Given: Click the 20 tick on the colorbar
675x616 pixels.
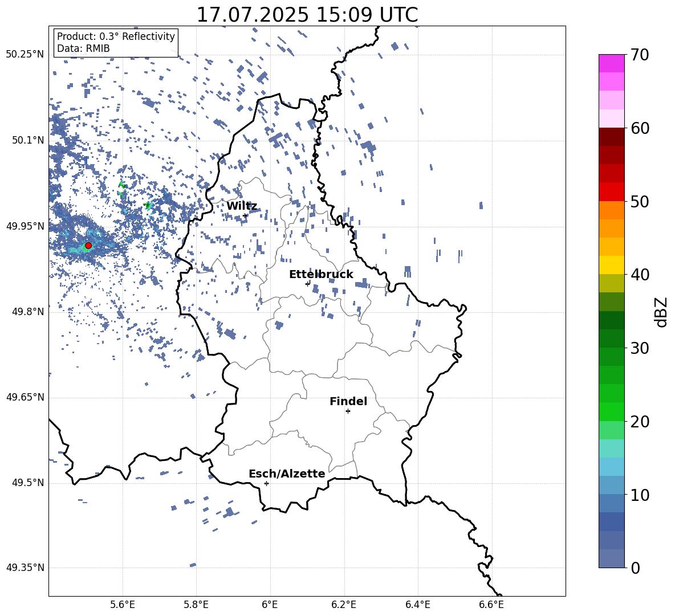Looking at the screenshot, I should point(640,422).
